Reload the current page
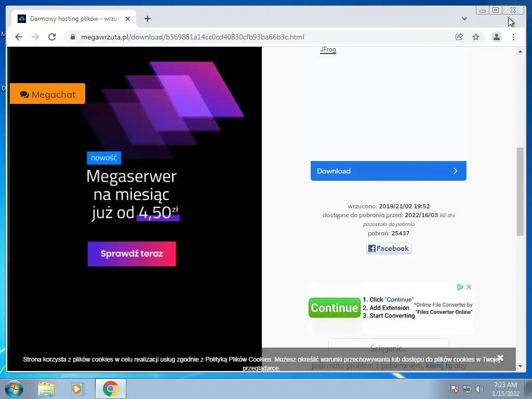532x399 pixels. (x=52, y=37)
